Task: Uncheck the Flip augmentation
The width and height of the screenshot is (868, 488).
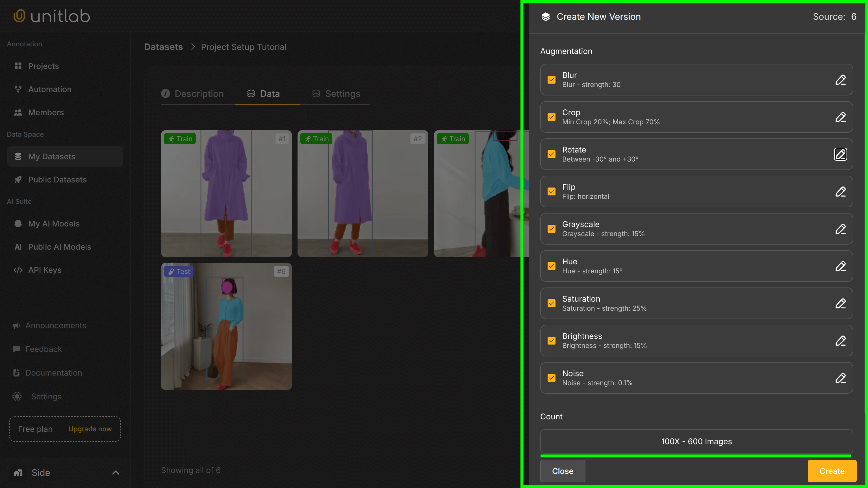Action: 552,191
